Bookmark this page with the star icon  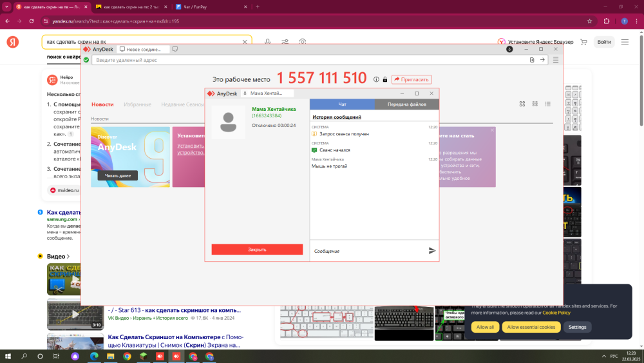(x=589, y=21)
